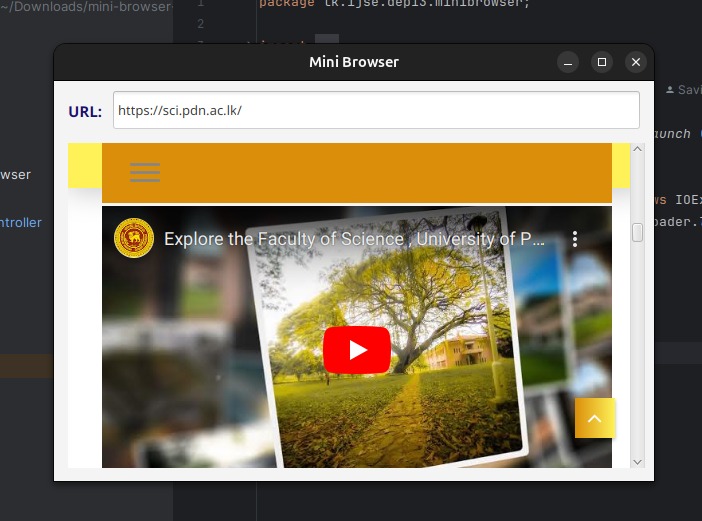Screen dimensions: 702x521
Task: Click the vertical scrollbar thumb
Action: (638, 233)
